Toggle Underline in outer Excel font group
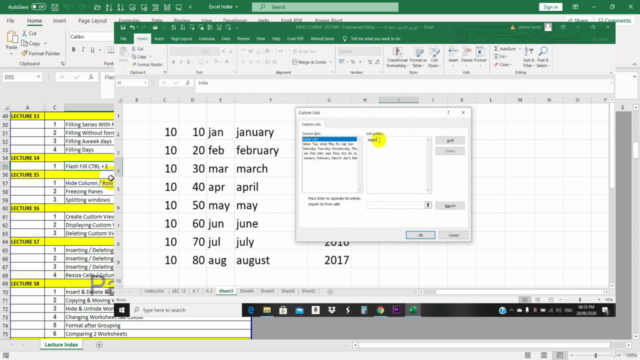640x360 pixels. coord(92,50)
